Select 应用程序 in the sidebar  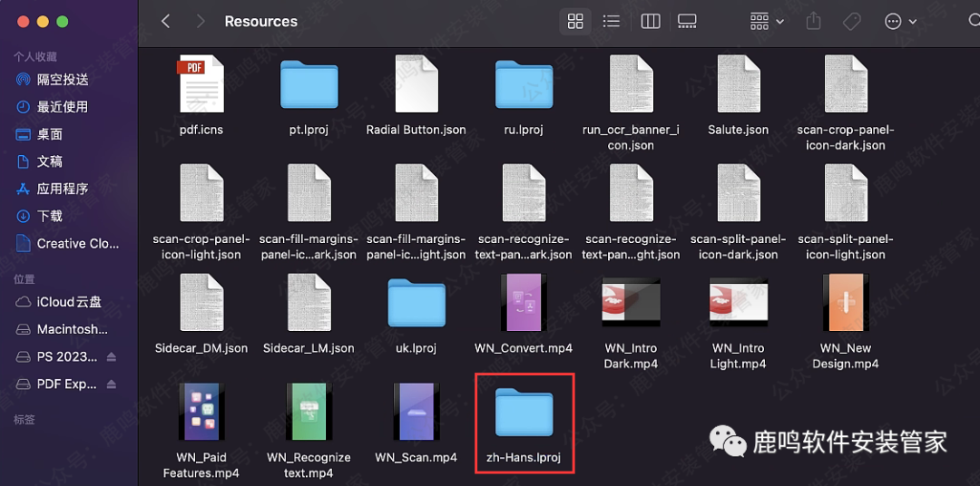coord(62,189)
